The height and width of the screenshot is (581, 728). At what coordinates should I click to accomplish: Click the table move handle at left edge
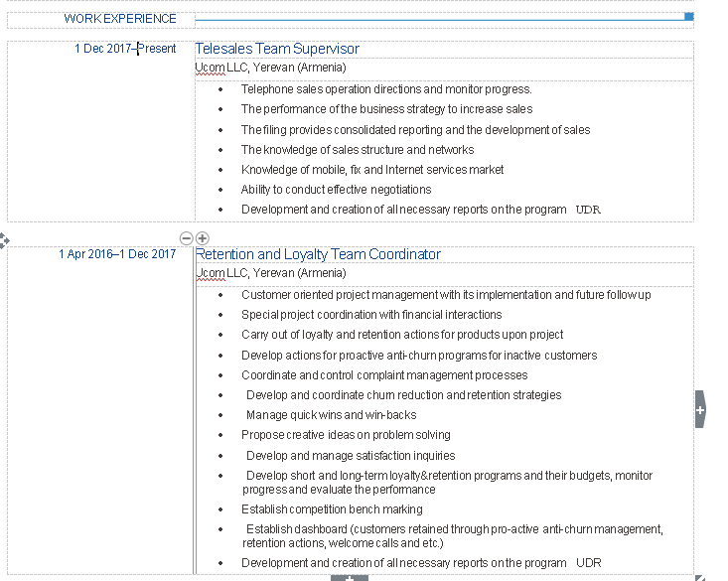coord(4,239)
